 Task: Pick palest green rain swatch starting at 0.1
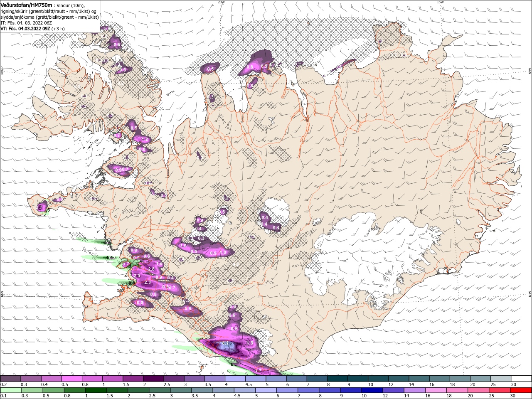[11, 390]
